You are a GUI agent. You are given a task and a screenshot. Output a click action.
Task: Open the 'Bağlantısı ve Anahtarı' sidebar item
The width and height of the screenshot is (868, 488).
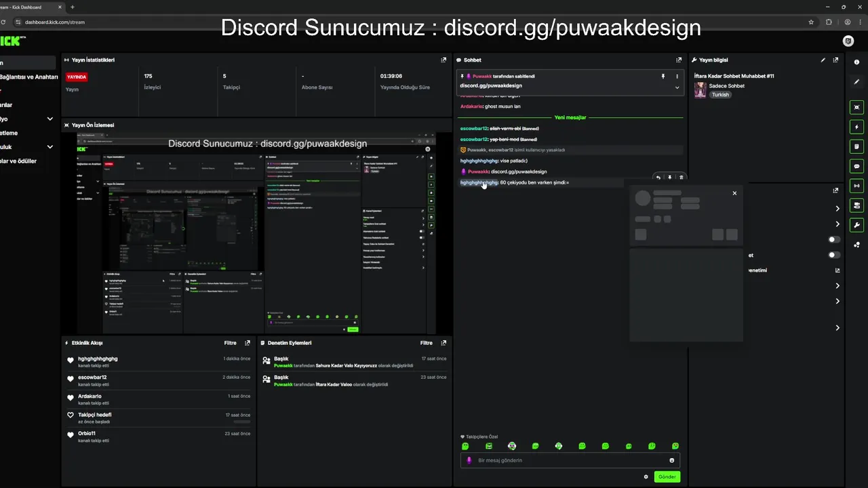pos(28,77)
